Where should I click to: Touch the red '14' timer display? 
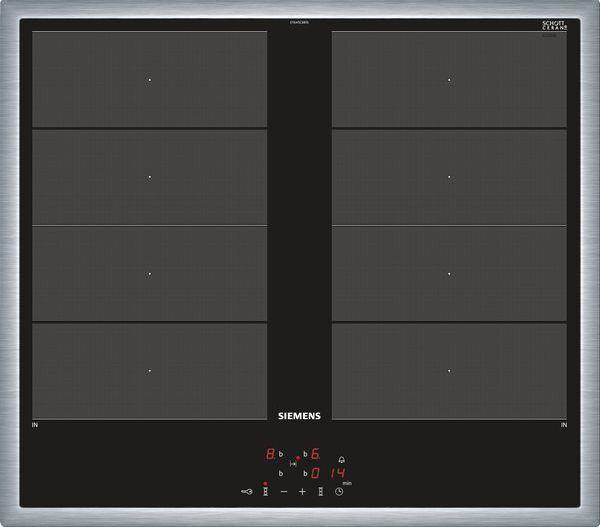pyautogui.click(x=338, y=473)
